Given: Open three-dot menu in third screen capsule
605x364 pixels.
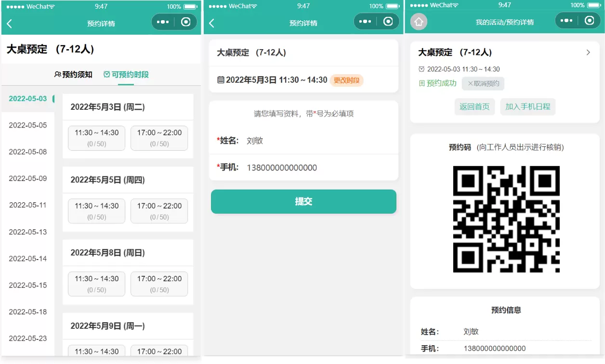Looking at the screenshot, I should pos(566,21).
